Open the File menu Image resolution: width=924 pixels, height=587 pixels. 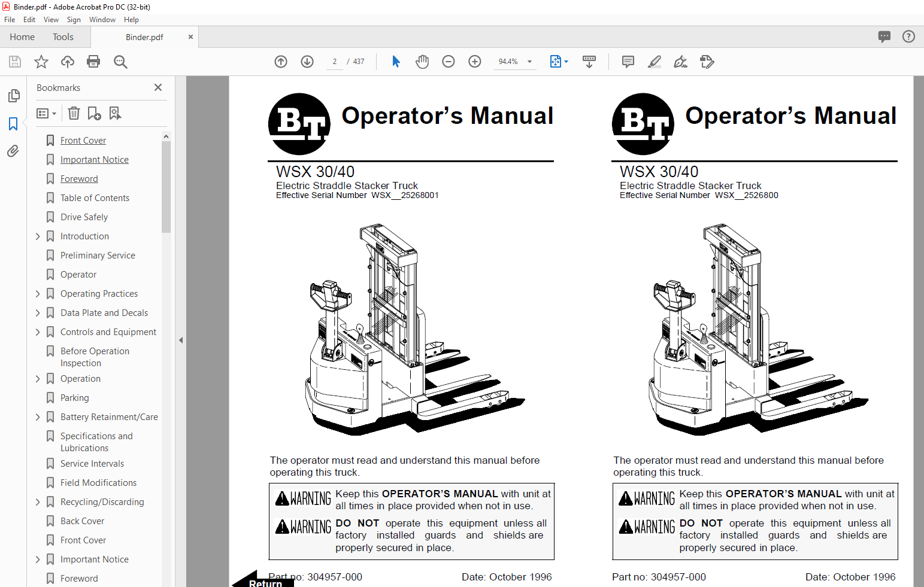pyautogui.click(x=10, y=20)
